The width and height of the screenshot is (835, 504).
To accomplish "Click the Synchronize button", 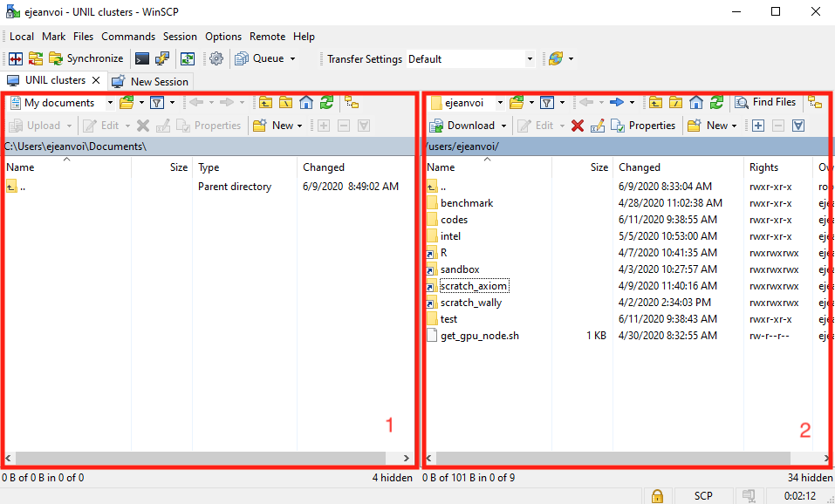I will click(x=86, y=59).
